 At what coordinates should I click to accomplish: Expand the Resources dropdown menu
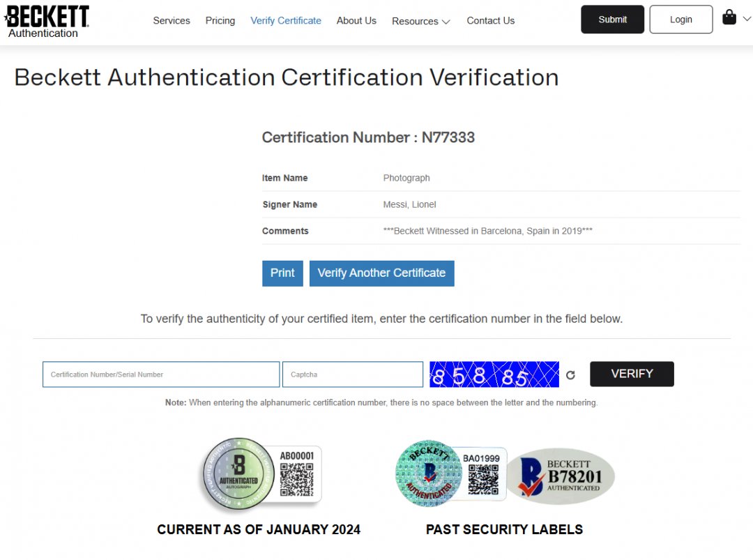pos(420,21)
